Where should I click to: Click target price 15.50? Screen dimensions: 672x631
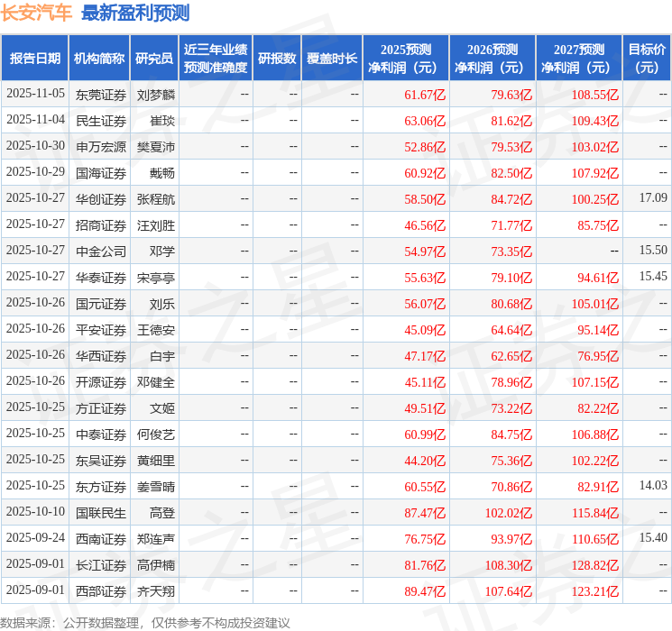click(653, 250)
